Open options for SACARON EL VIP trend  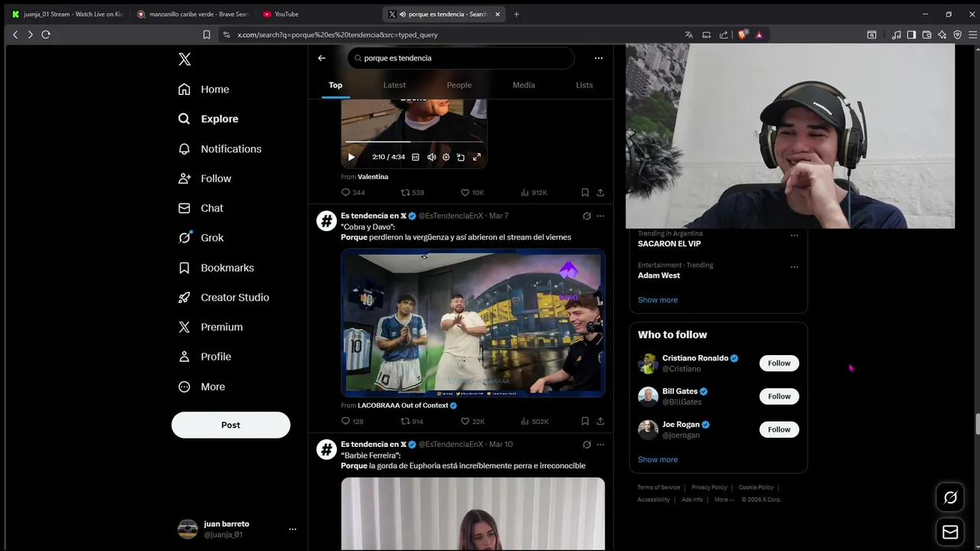point(794,236)
